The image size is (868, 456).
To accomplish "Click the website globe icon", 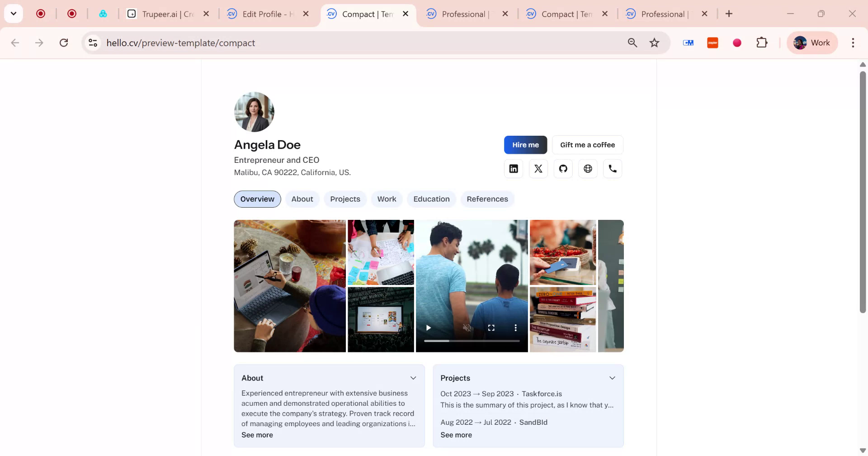I will tap(588, 168).
